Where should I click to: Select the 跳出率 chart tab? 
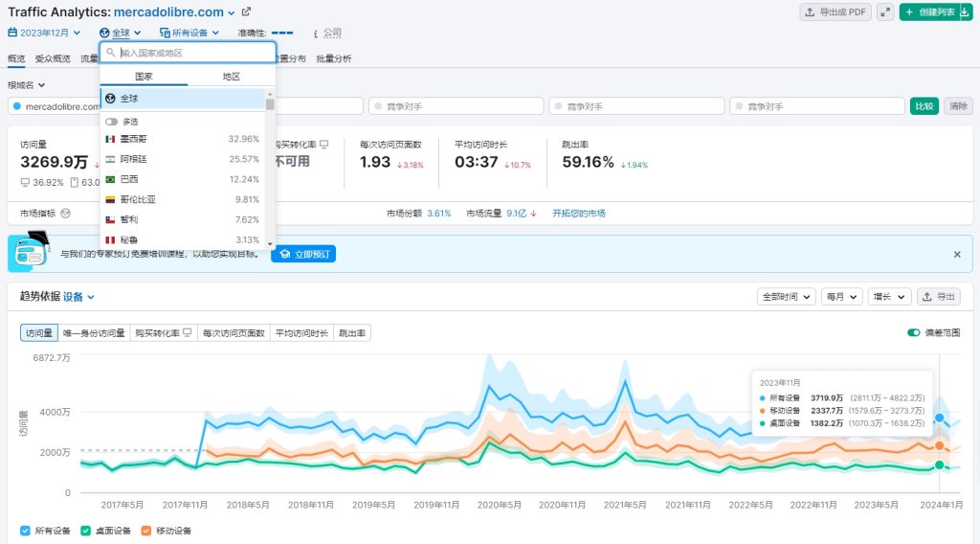pyautogui.click(x=352, y=333)
